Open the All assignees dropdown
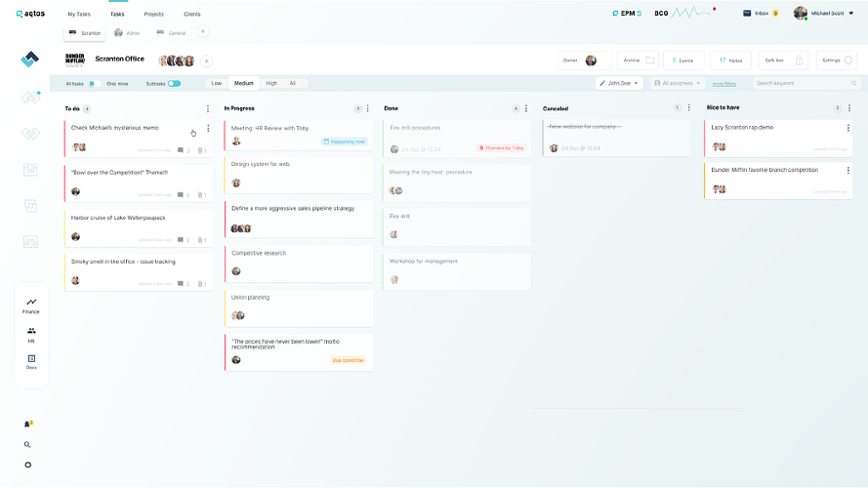Viewport: 868px width, 488px height. [x=678, y=83]
